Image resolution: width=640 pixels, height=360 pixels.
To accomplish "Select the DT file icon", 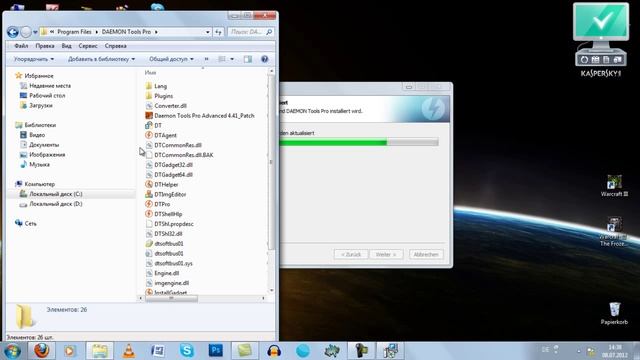I will tap(149, 125).
